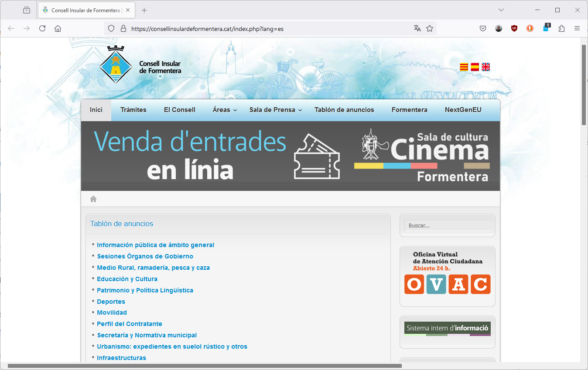
Task: Switch site to the Catalan flag language
Action: coord(464,67)
